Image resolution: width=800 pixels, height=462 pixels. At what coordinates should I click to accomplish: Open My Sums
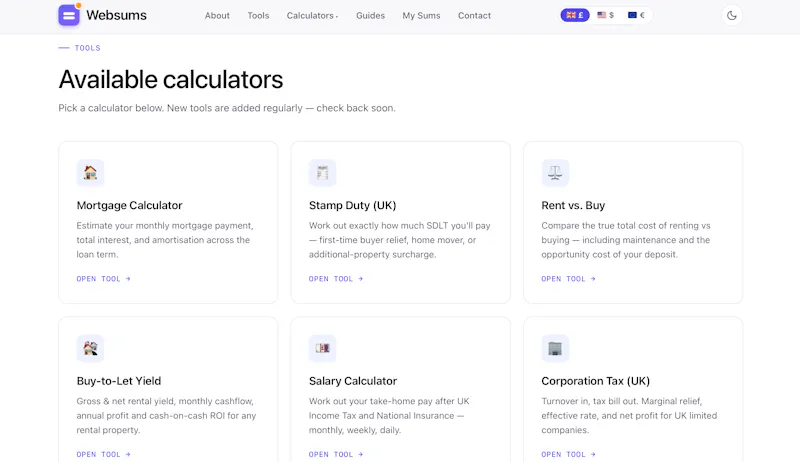pos(421,16)
